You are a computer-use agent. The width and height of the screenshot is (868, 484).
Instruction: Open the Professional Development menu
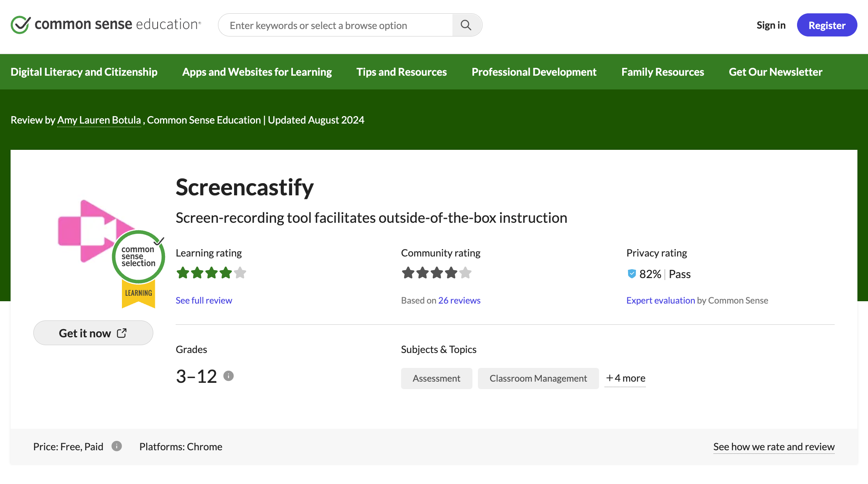point(534,72)
